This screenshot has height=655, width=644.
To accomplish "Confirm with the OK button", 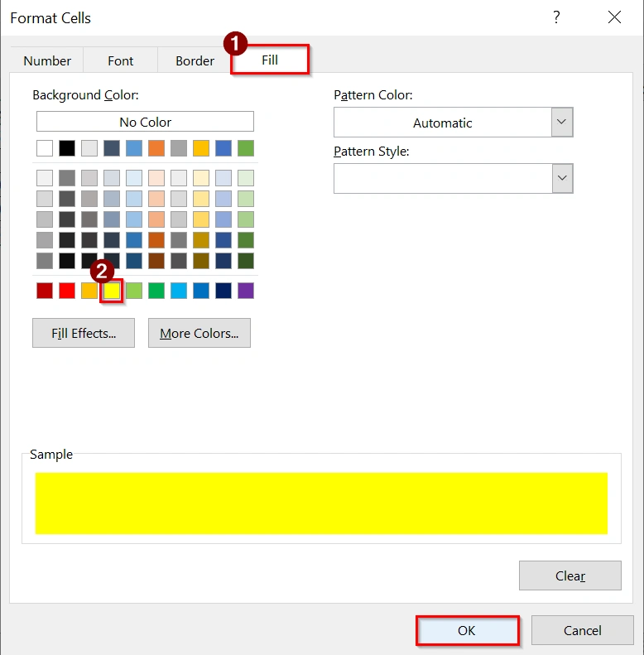I will pyautogui.click(x=467, y=630).
